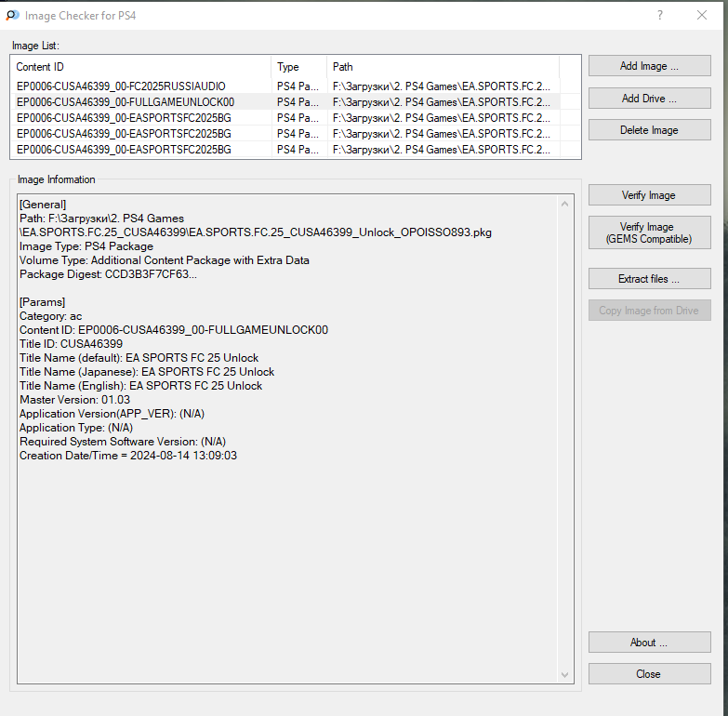Click the scroll up arrow in Image Information
This screenshot has width=728, height=716.
click(564, 204)
